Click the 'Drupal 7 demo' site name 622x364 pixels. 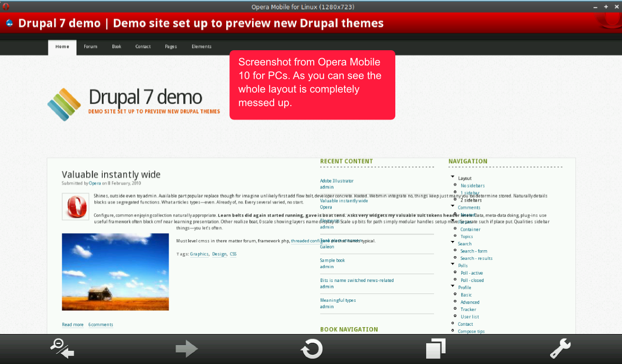[146, 97]
